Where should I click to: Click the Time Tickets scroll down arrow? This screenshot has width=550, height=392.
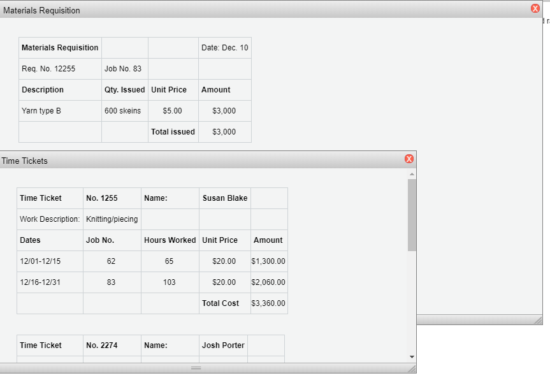(412, 357)
